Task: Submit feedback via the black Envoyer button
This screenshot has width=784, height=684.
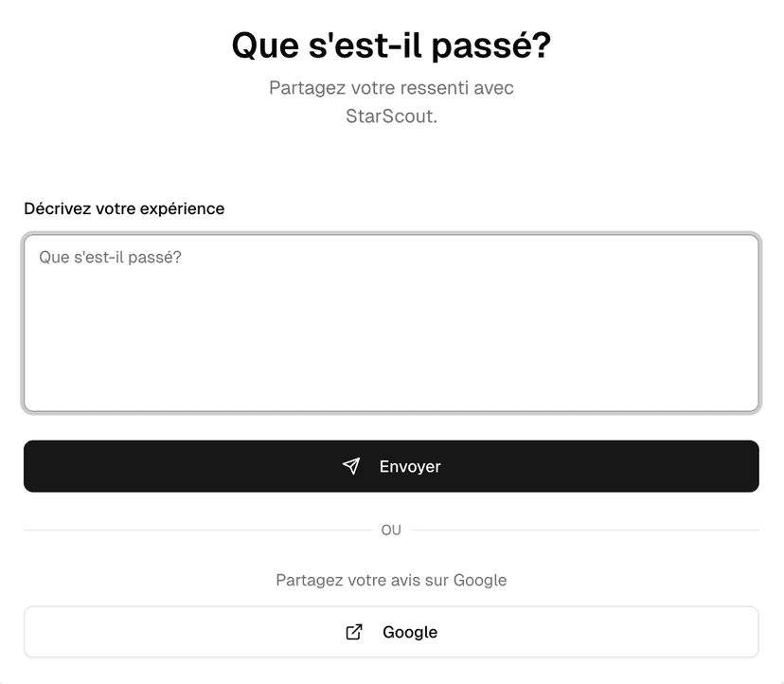Action: 390,465
